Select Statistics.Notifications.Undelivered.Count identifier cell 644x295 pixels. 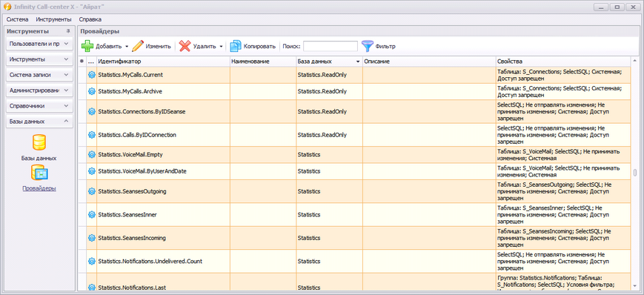click(163, 261)
